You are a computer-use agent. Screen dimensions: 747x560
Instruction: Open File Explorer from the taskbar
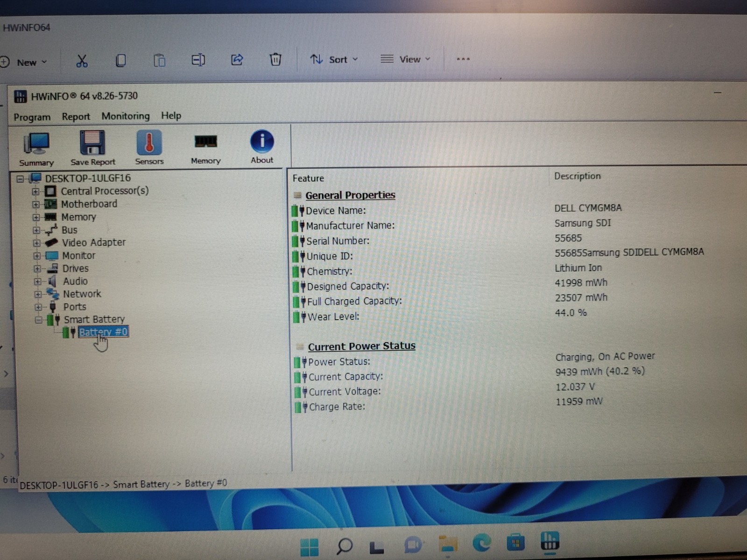[448, 545]
